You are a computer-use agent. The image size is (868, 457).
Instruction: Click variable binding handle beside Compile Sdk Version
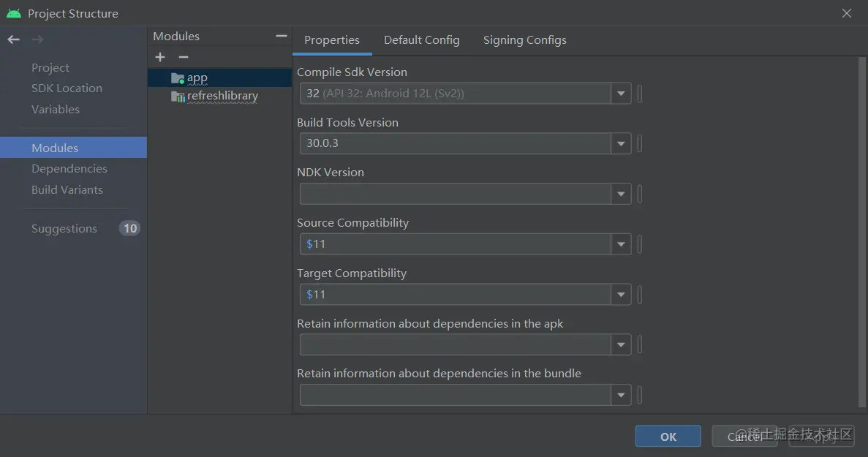tap(640, 94)
